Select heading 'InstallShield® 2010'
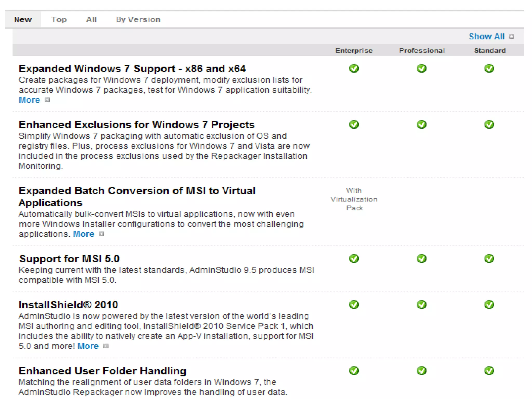Screen dimensions: 532x399 [x=68, y=305]
